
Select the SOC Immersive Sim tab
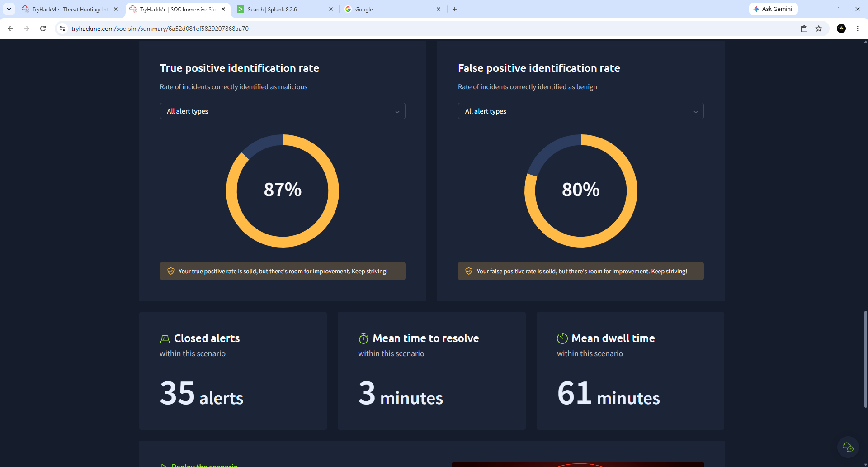(177, 9)
